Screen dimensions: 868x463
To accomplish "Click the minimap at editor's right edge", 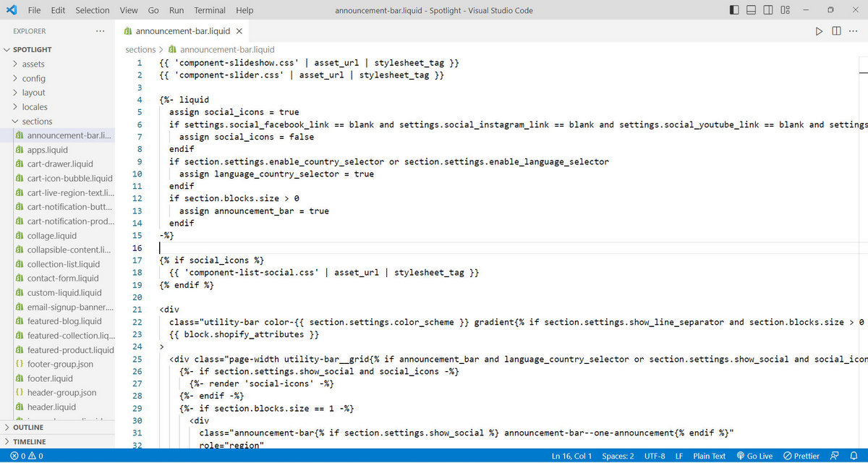I will click(863, 72).
